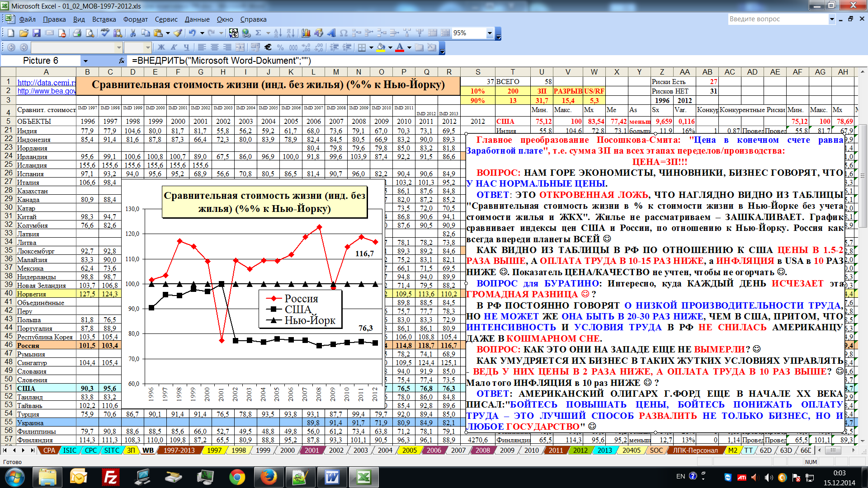The width and height of the screenshot is (868, 488).
Task: Insert symbol using the Omega icon
Action: click(x=344, y=33)
